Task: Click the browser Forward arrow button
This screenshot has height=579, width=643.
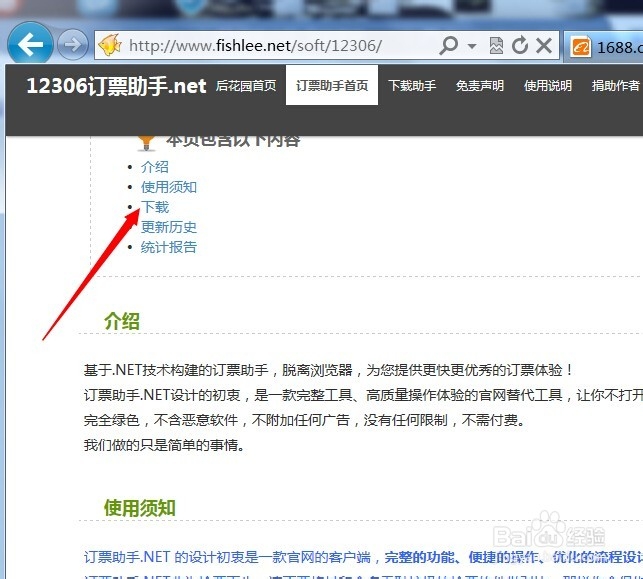Action: (73, 44)
